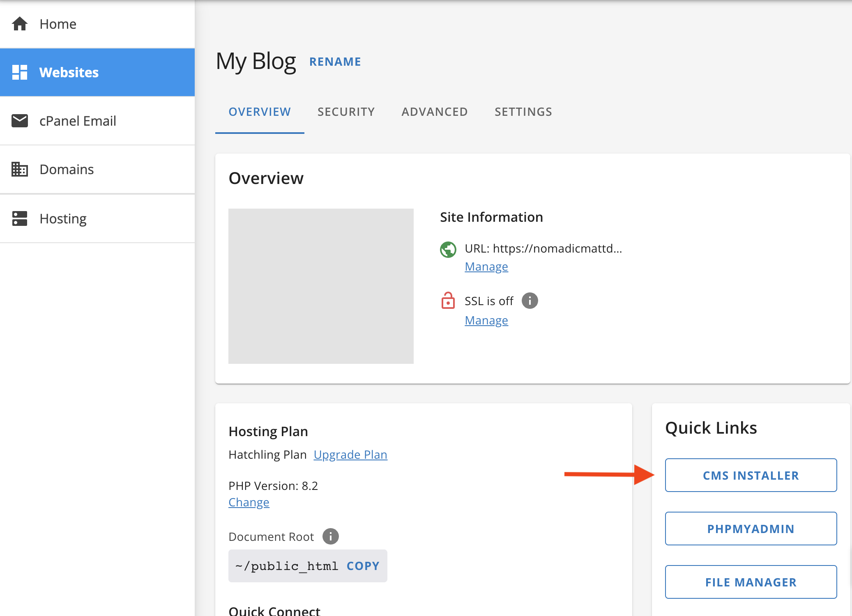Viewport: 852px width, 616px height.
Task: Switch to the Security tab
Action: pyautogui.click(x=346, y=111)
